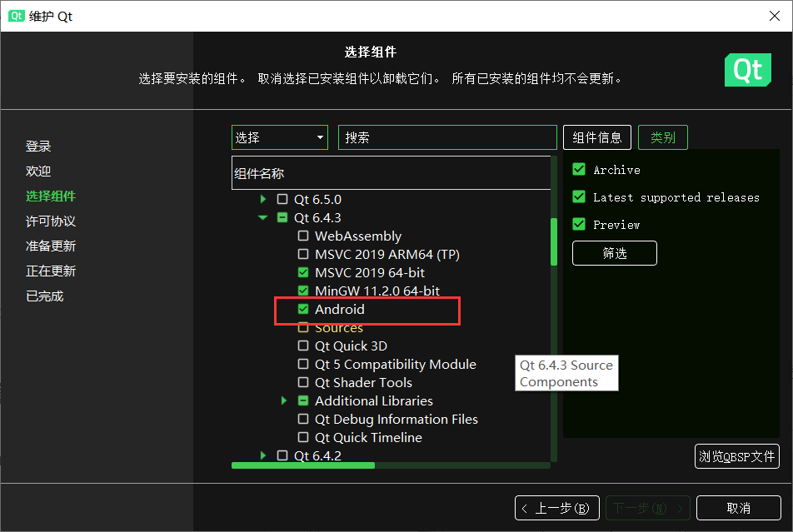793x532 pixels.
Task: Toggle the Additional Libraries checkbox
Action: (x=303, y=400)
